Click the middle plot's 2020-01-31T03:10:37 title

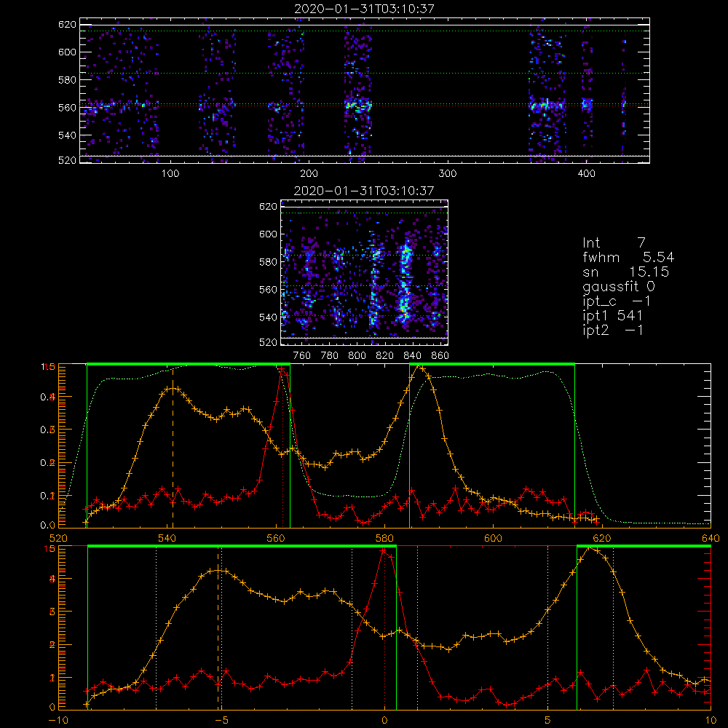pyautogui.click(x=364, y=191)
